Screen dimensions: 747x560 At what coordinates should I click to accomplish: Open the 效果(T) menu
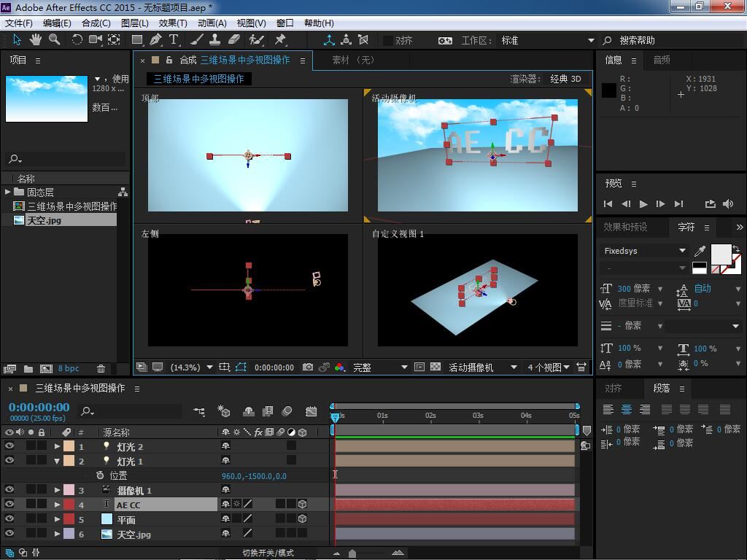click(x=173, y=23)
